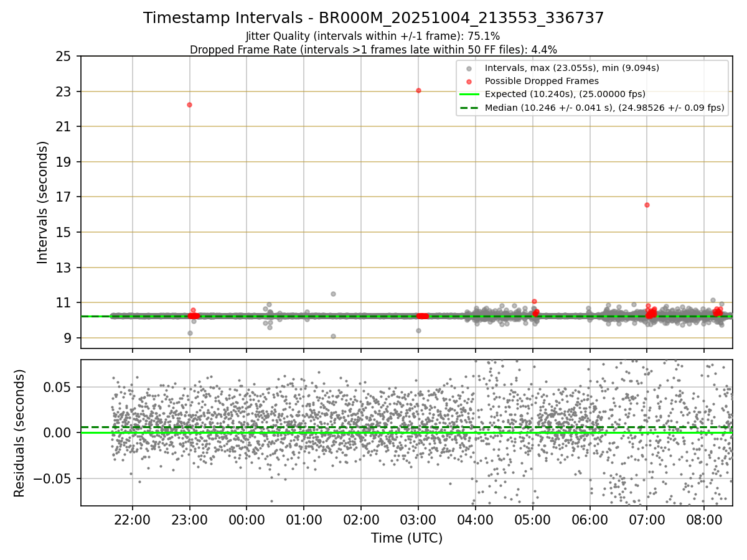Click the red point cluster near 05:00 at 11 seconds
This screenshot has width=747, height=560.
[534, 302]
